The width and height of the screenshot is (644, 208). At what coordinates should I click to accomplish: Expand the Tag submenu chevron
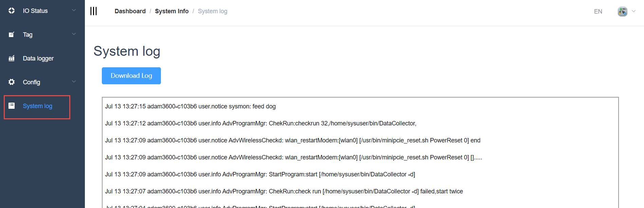(x=74, y=34)
